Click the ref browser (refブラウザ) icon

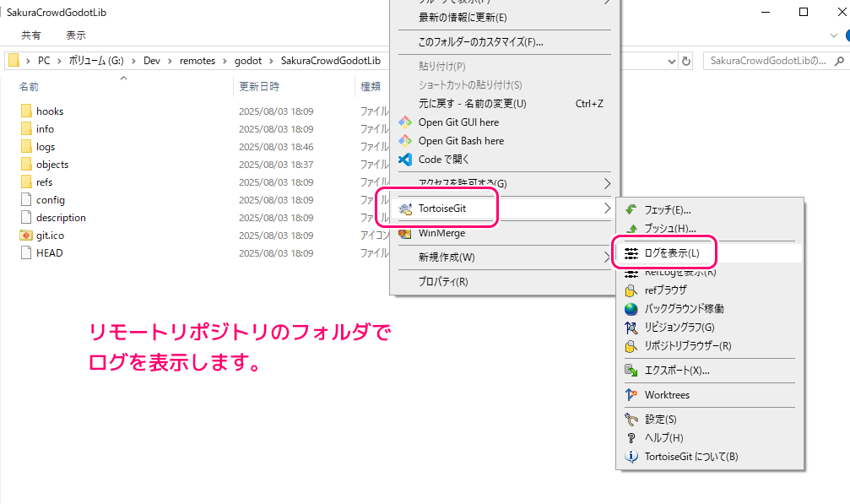(631, 290)
